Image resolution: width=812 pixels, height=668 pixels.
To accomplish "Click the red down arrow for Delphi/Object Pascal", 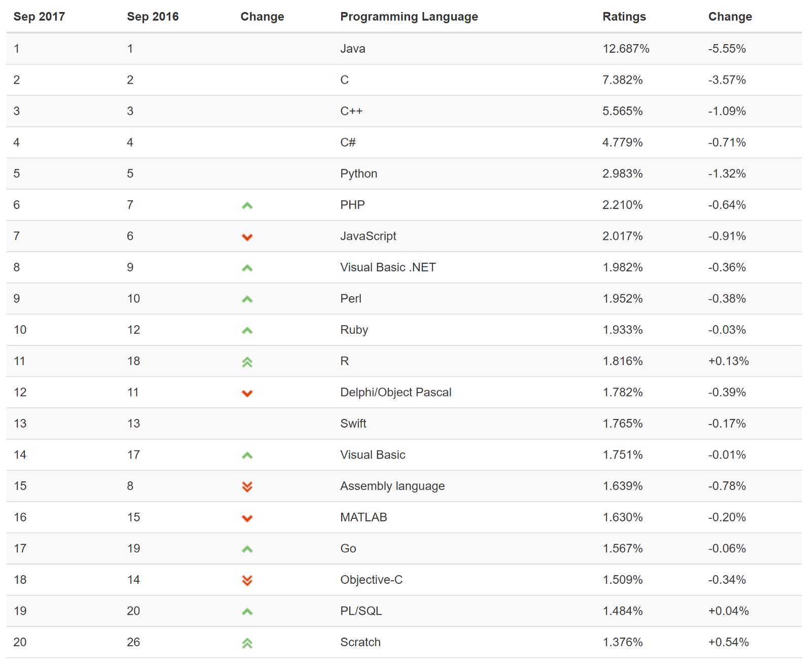I will click(247, 393).
